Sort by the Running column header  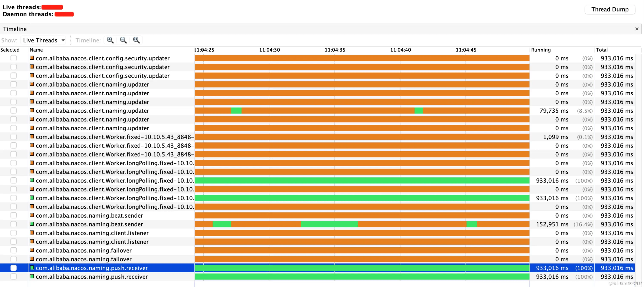tap(541, 50)
